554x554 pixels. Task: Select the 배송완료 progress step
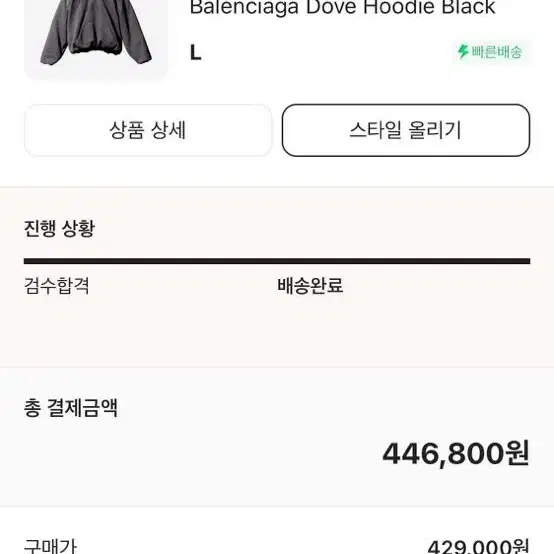point(310,285)
